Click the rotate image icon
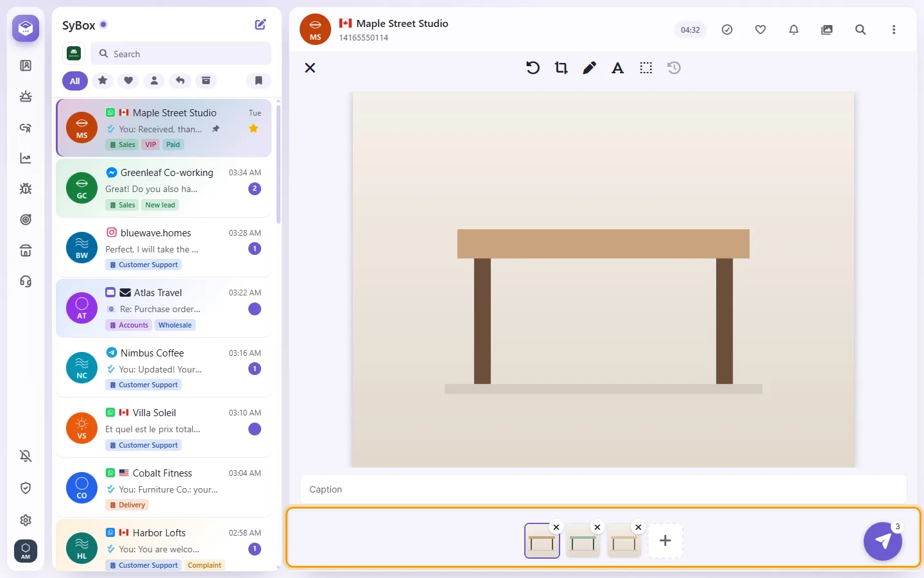 tap(533, 68)
